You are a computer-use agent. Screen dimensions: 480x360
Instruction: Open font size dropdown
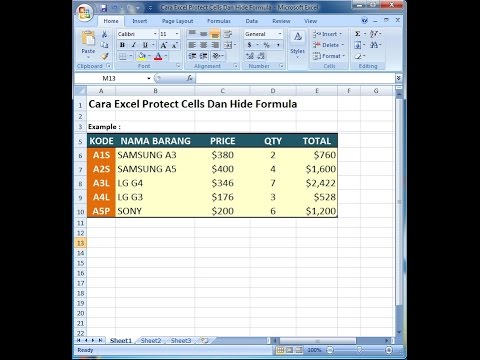(177, 34)
